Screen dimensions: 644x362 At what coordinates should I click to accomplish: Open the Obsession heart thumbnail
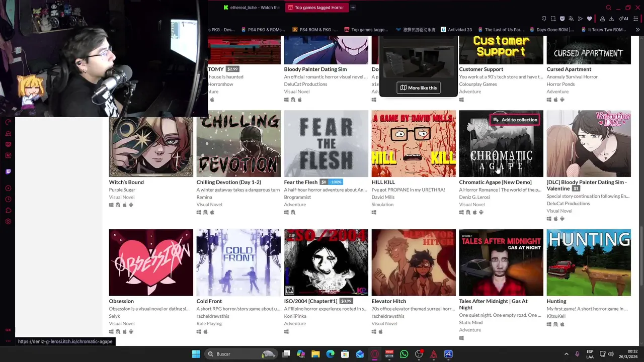(151, 262)
